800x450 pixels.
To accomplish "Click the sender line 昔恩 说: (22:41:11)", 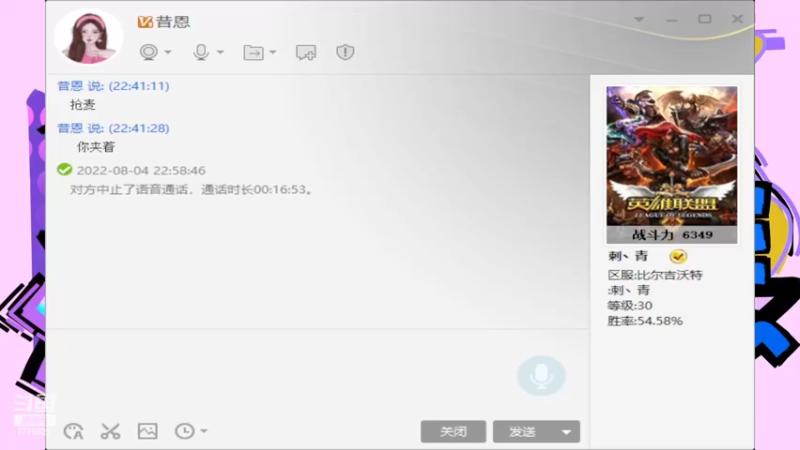I will 113,86.
